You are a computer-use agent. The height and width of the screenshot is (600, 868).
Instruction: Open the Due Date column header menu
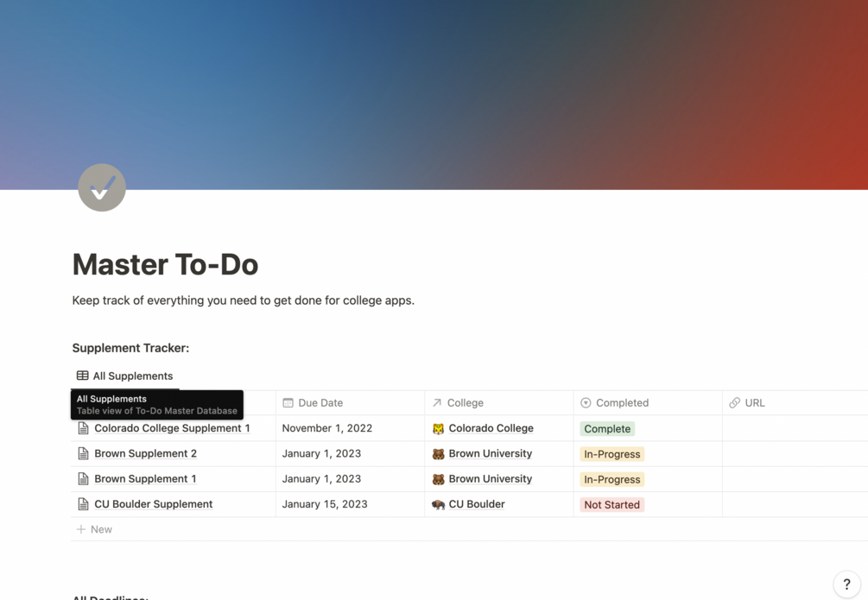[350, 403]
